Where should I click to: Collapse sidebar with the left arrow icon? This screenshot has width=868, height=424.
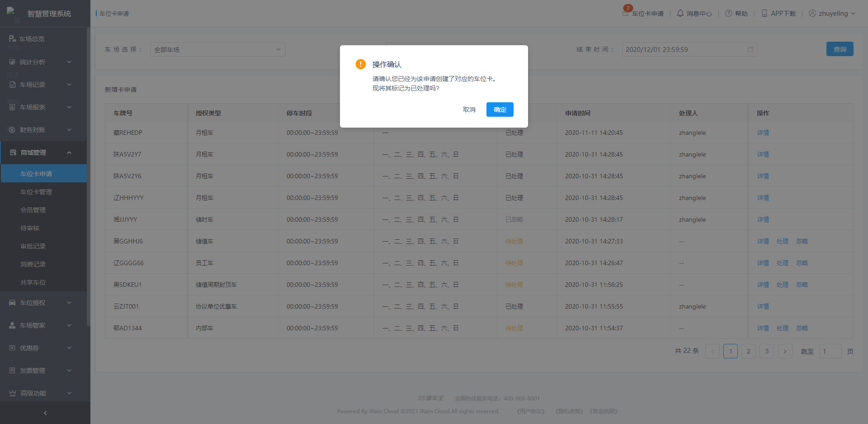(45, 413)
